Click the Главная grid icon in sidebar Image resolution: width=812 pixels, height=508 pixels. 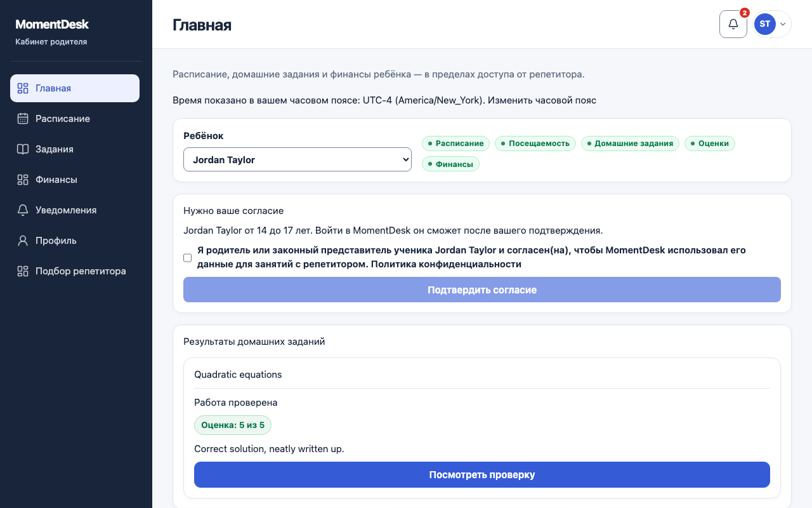(x=23, y=88)
